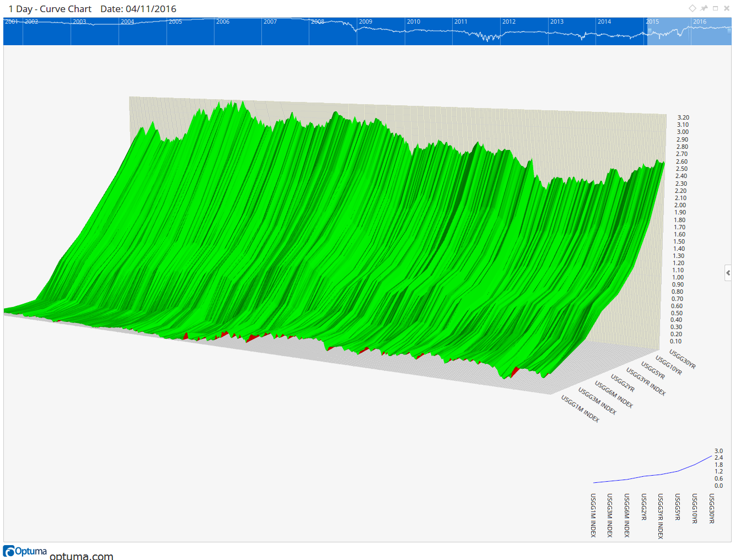The height and width of the screenshot is (560, 735).
Task: Click the USGG30YR label on 3D axis
Action: [x=683, y=359]
